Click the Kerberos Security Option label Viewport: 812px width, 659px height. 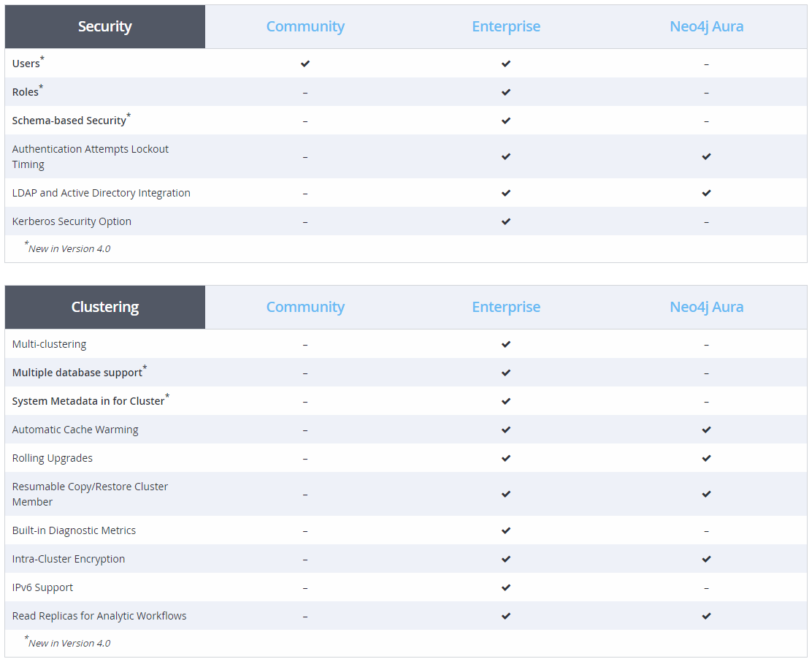(72, 221)
